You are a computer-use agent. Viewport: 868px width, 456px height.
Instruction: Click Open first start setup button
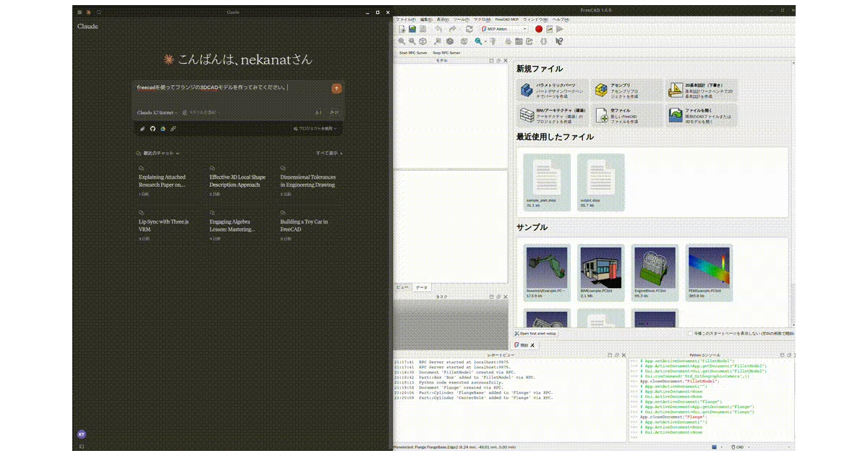click(x=536, y=334)
